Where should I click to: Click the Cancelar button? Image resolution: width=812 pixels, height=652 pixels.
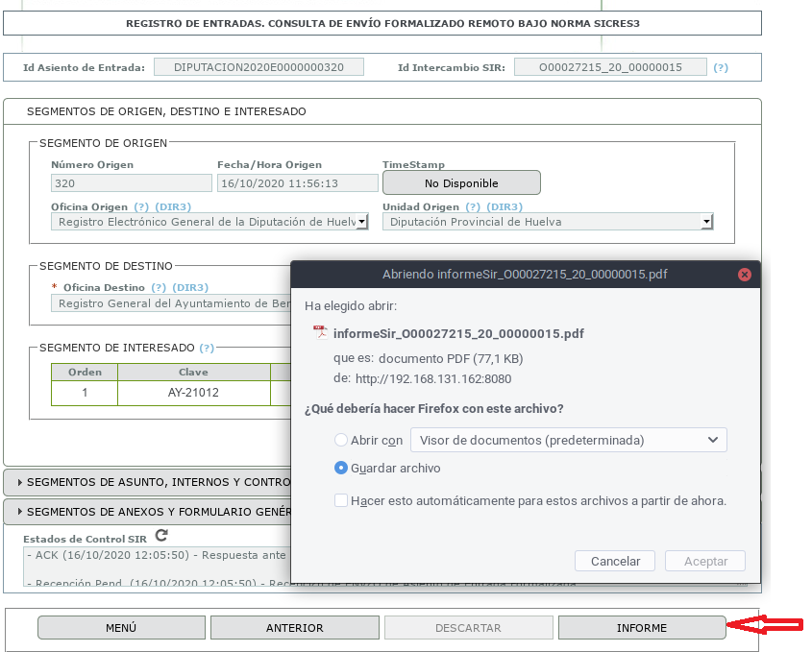tap(615, 561)
